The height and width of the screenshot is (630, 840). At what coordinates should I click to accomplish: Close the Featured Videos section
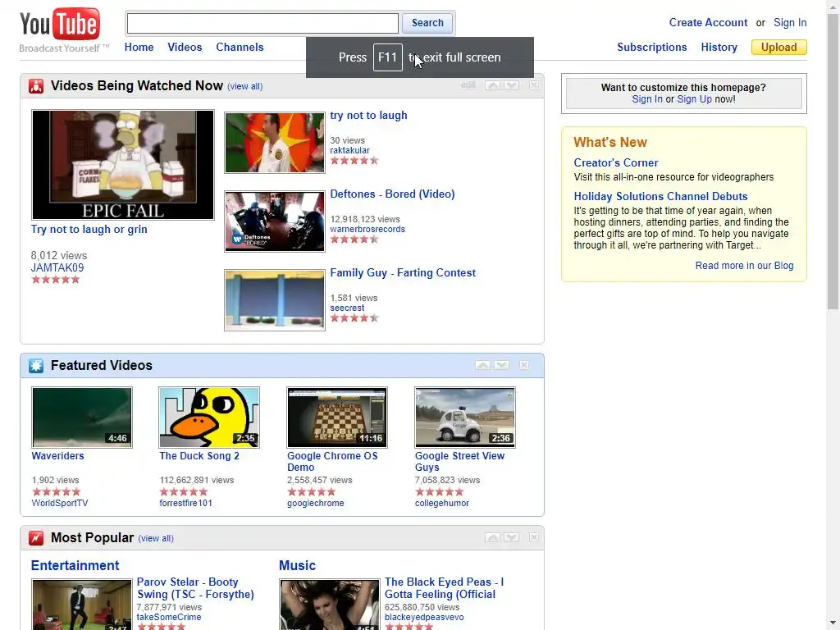(524, 365)
